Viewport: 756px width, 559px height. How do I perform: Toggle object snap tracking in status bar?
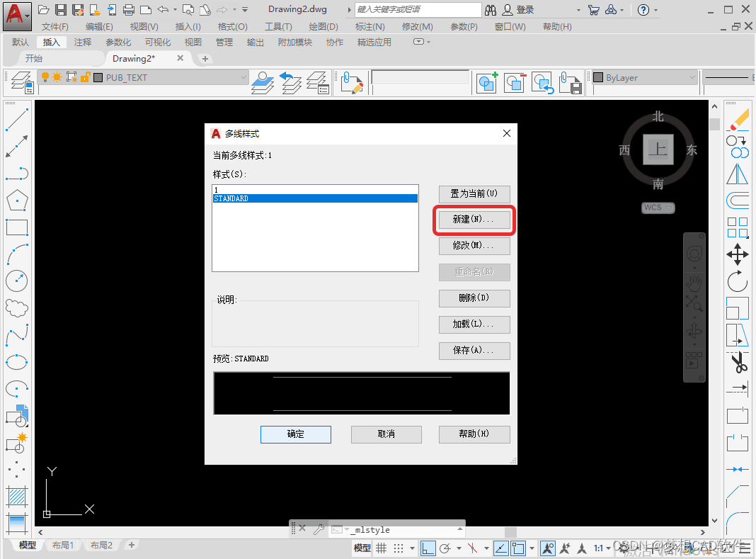(501, 548)
